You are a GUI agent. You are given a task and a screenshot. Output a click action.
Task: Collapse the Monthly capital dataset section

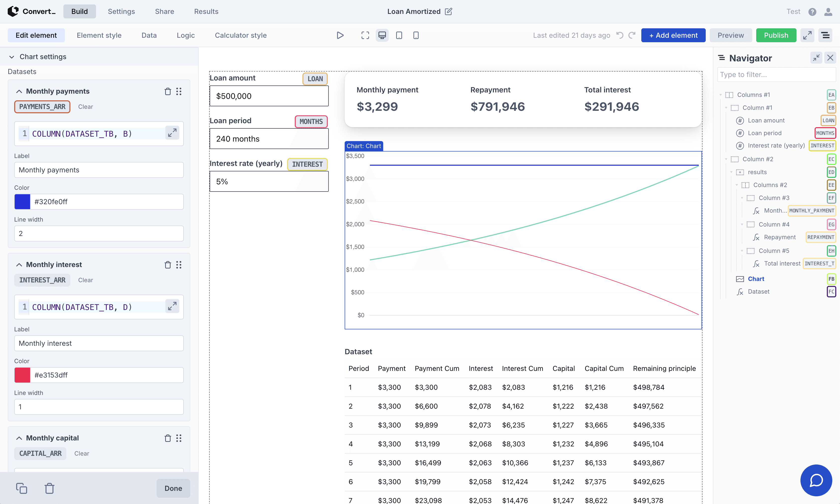pos(19,438)
